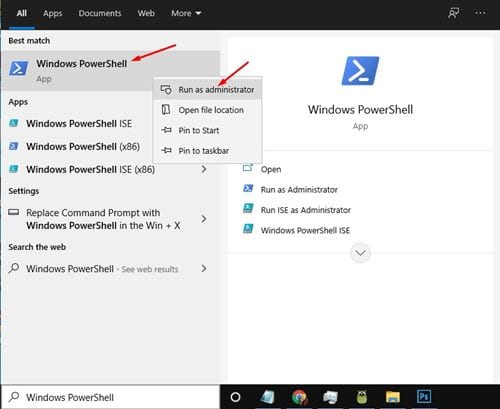Viewport: 500px width, 409px height.
Task: Click the large PowerShell logo in preview pane
Action: (x=360, y=71)
